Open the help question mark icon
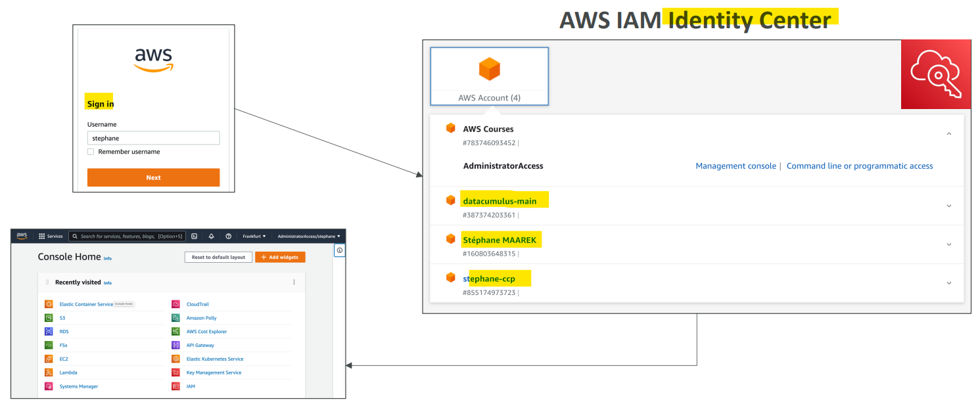980x406 pixels. (228, 236)
